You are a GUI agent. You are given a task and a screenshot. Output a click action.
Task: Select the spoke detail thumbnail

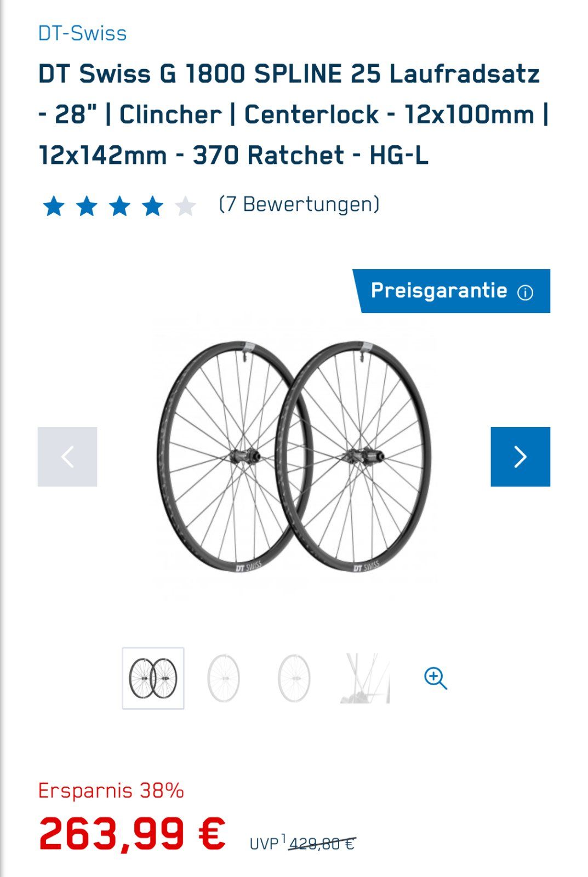click(365, 679)
